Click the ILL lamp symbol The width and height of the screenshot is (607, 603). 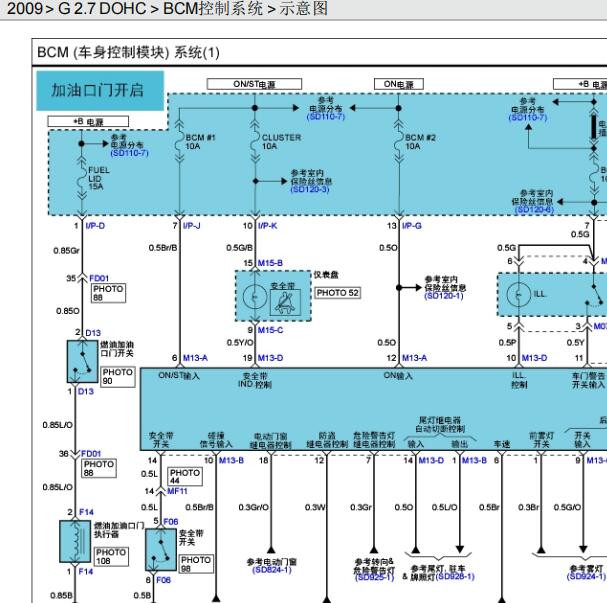(x=518, y=294)
